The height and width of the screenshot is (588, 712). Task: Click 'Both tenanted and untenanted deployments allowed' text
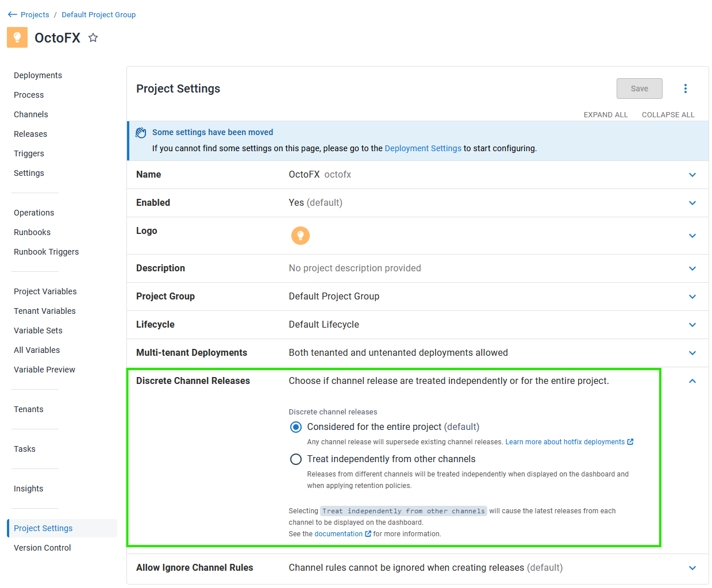click(x=398, y=353)
